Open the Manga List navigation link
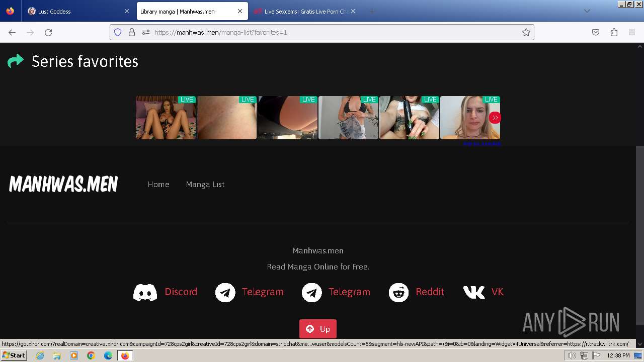Screen dimensions: 644x362 pos(205,185)
